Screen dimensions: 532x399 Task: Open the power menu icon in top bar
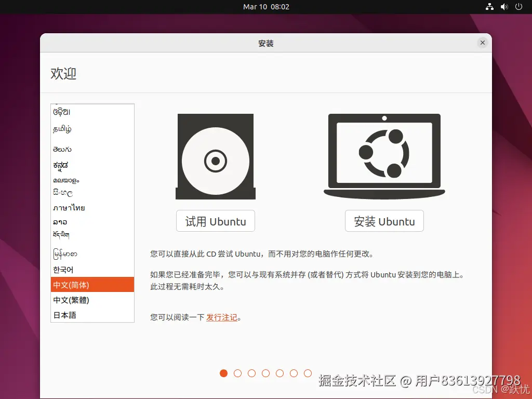point(518,6)
